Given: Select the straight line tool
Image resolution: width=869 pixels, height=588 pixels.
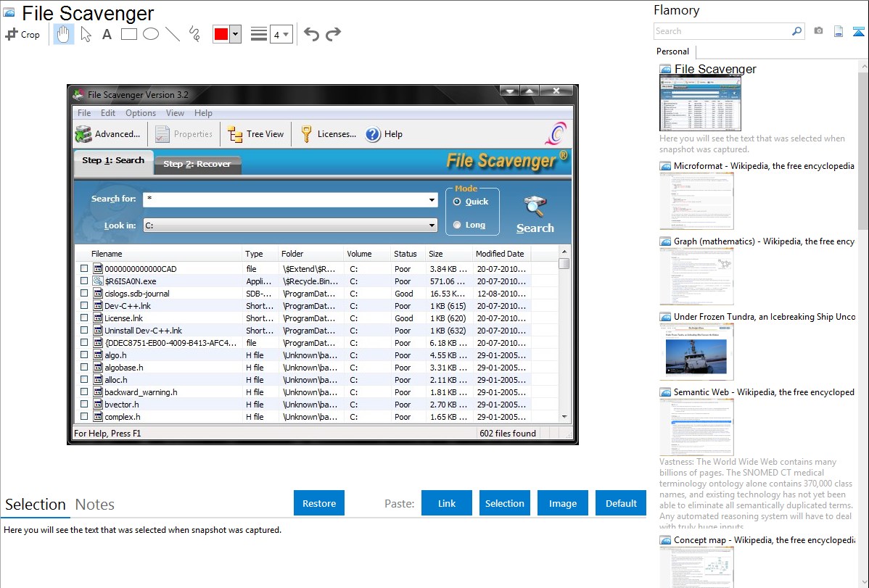Looking at the screenshot, I should coord(173,34).
